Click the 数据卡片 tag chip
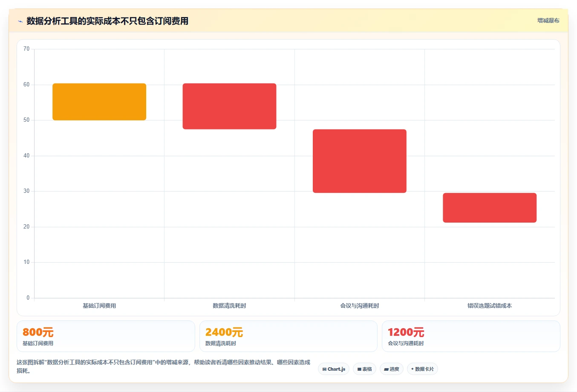The image size is (577, 392). [x=422, y=369]
